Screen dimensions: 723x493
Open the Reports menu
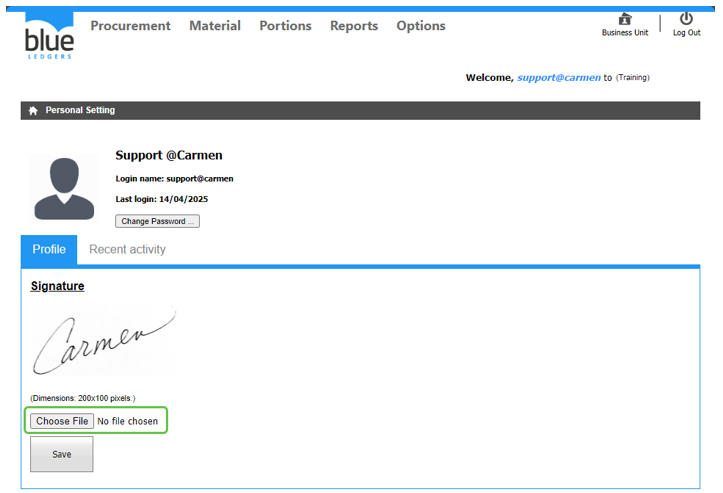[354, 26]
